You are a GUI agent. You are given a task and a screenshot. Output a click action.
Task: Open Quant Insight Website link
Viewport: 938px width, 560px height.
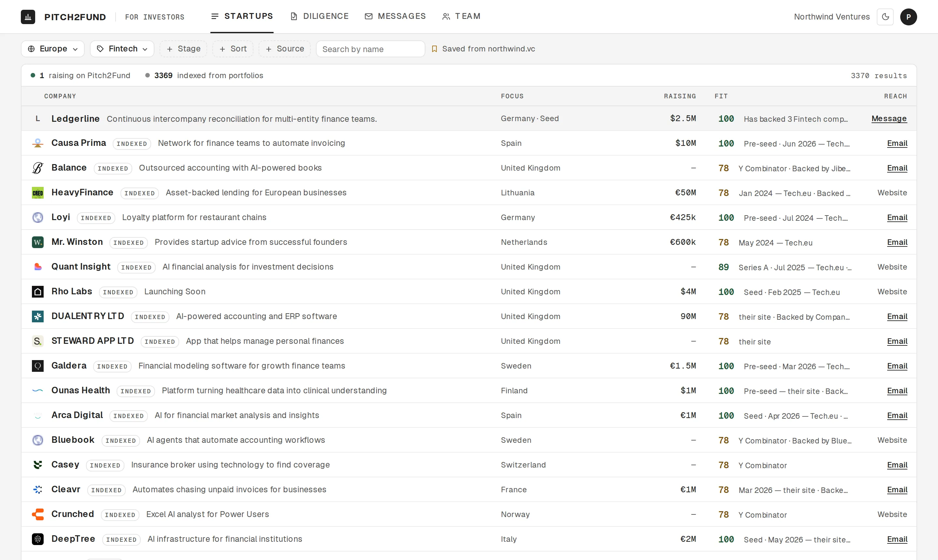(892, 267)
